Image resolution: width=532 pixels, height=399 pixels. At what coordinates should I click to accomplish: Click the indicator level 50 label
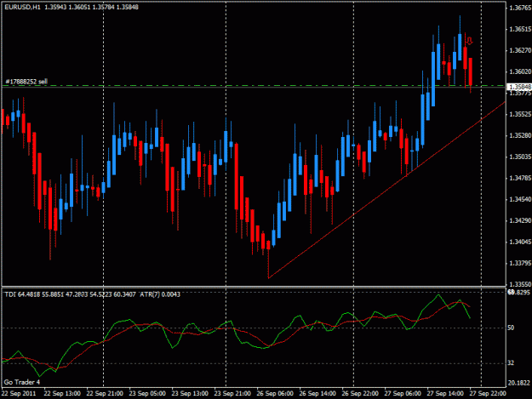coord(511,328)
